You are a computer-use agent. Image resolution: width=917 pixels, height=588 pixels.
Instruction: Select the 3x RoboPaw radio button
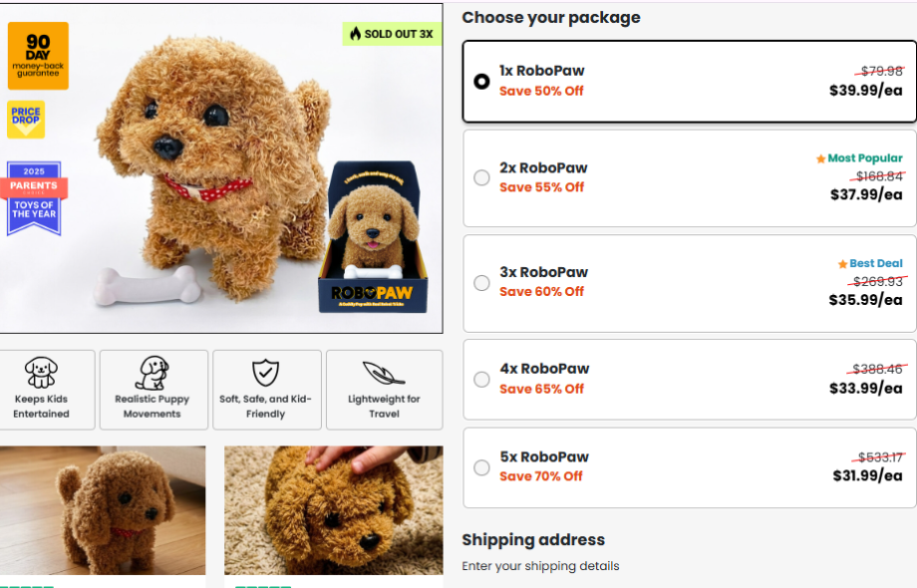click(x=482, y=283)
